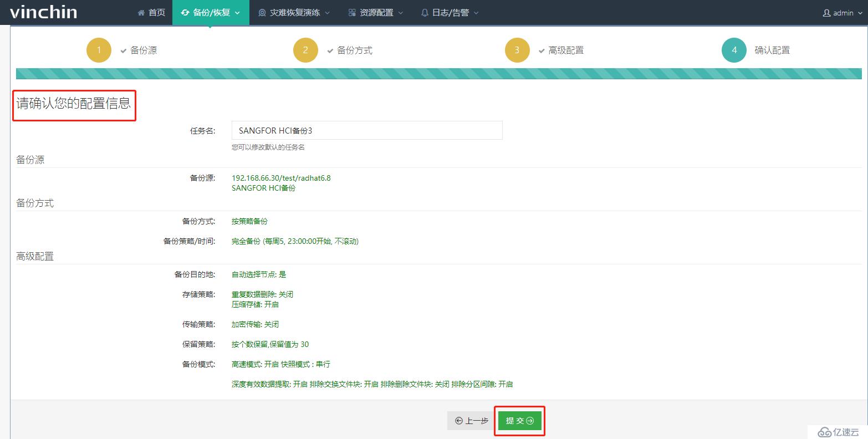Click the user icon beside admin

tap(826, 12)
